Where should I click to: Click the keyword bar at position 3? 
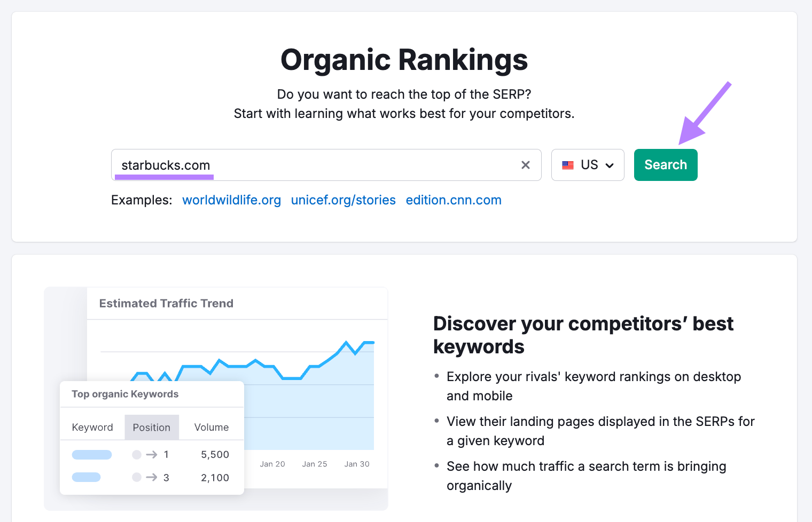point(86,477)
